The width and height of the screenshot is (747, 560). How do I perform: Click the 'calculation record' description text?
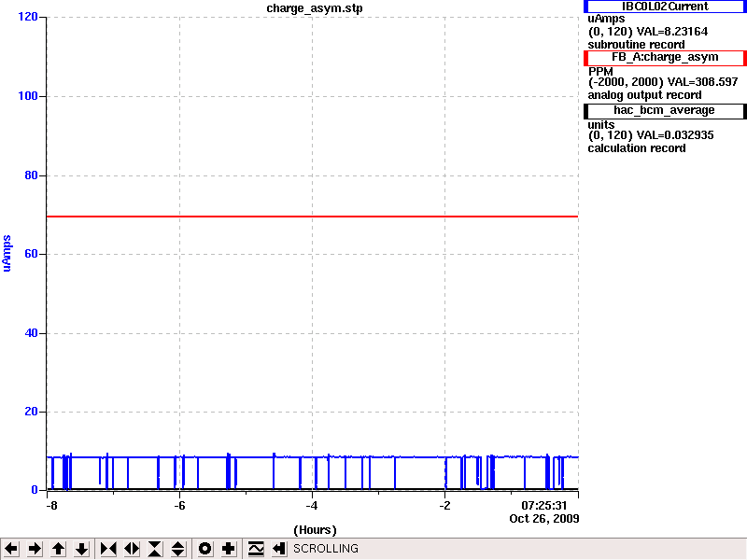(x=637, y=148)
